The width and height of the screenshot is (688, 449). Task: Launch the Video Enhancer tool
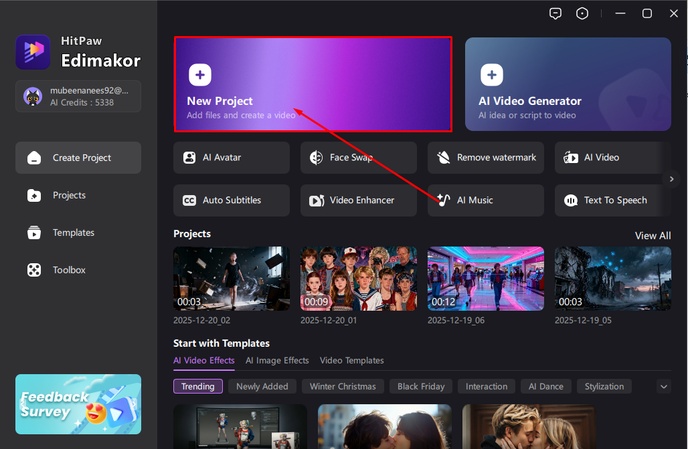[x=359, y=200]
